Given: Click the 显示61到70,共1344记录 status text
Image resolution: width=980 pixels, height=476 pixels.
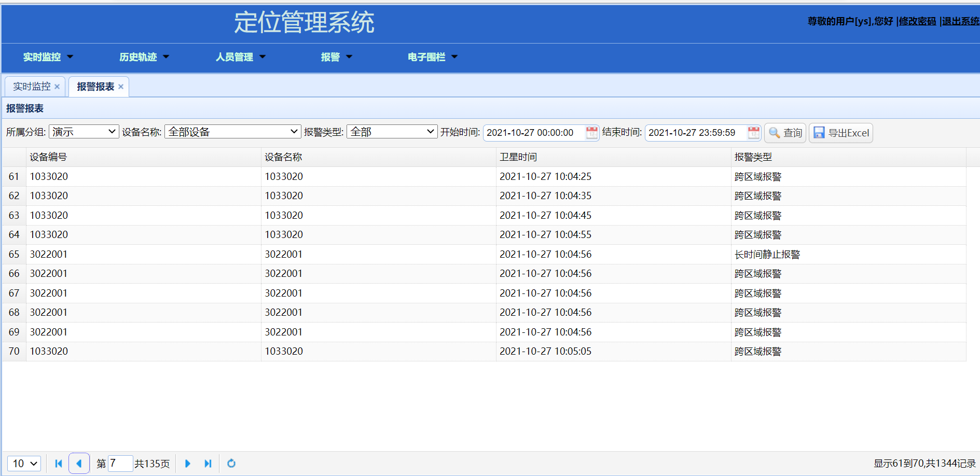Looking at the screenshot, I should point(924,464).
